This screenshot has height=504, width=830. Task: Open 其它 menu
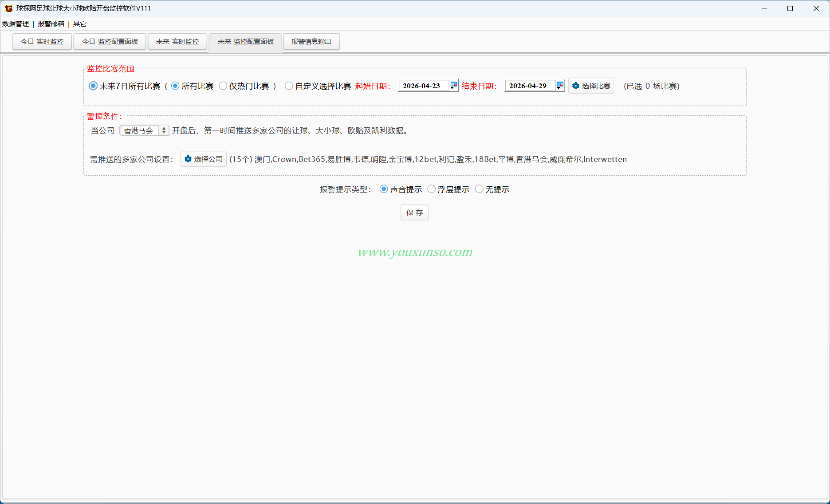pyautogui.click(x=80, y=24)
